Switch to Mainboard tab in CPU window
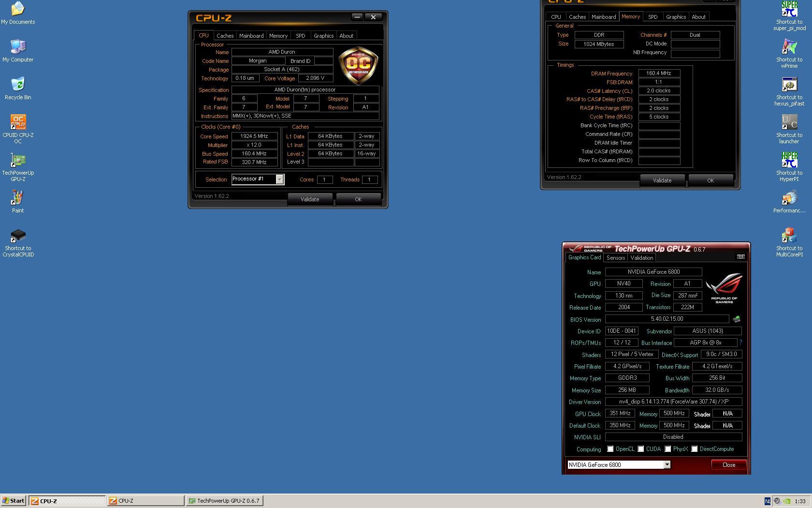 (251, 36)
